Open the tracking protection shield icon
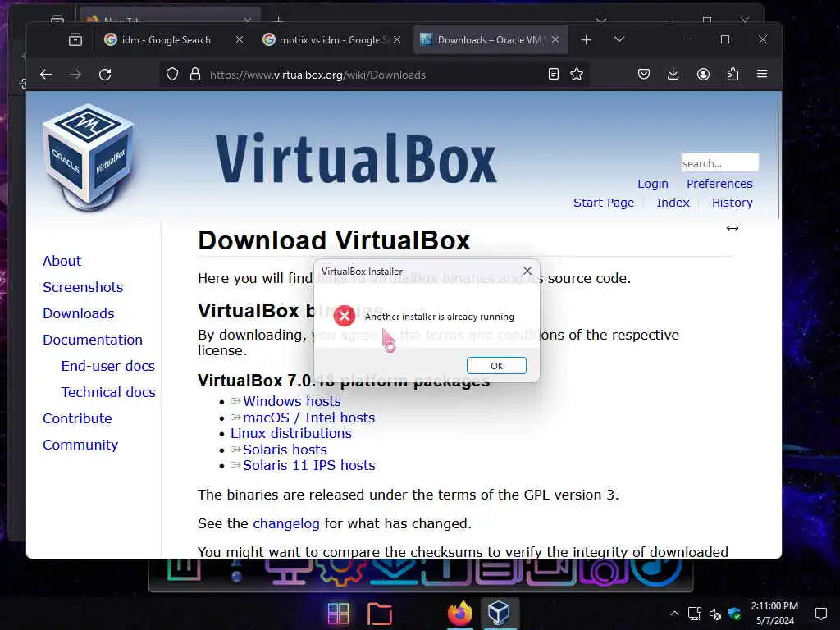The image size is (840, 630). [x=172, y=75]
